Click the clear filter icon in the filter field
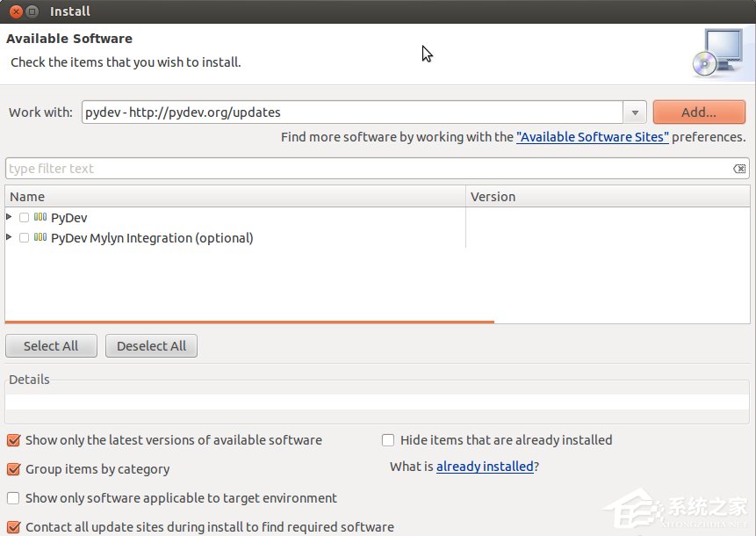The image size is (756, 536). click(740, 167)
